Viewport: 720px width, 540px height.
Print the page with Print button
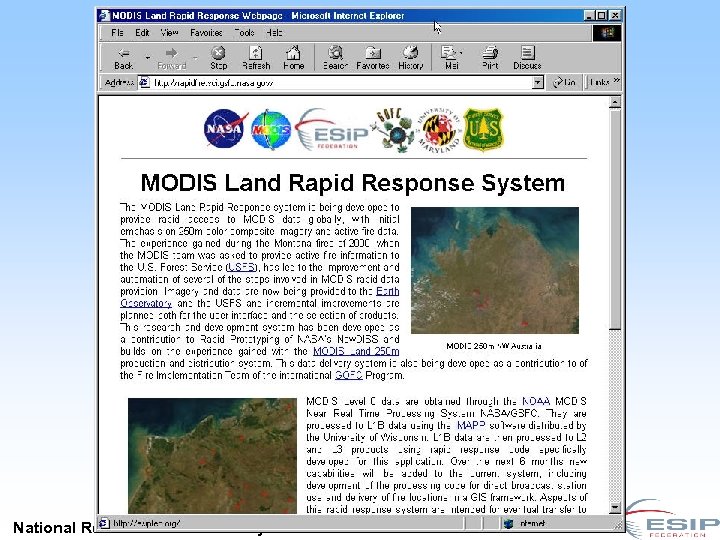click(490, 58)
